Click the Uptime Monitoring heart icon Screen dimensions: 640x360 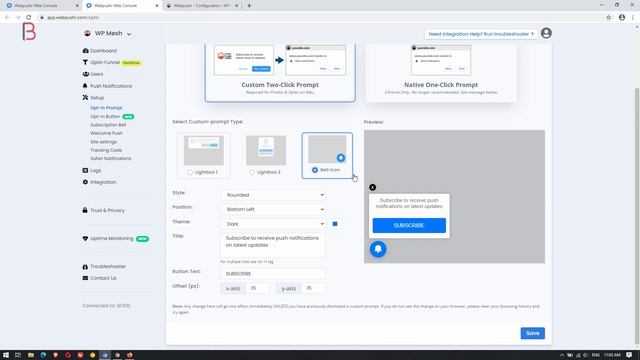pyautogui.click(x=85, y=238)
